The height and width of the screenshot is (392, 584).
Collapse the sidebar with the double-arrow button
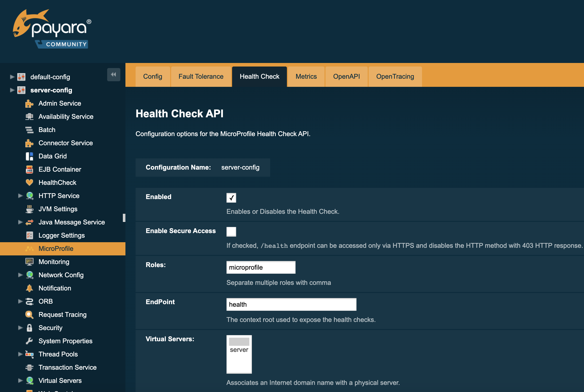[114, 75]
